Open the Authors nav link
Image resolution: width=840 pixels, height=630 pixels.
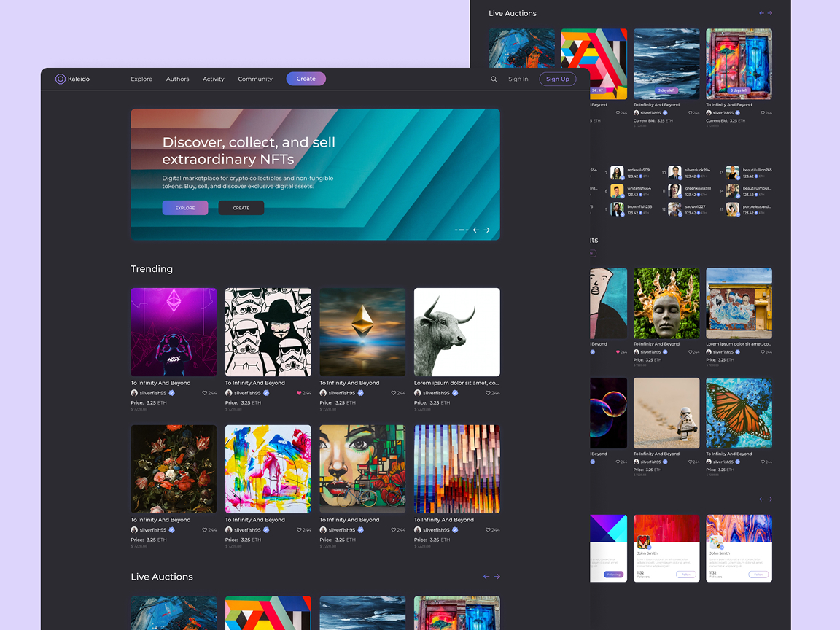pos(177,79)
